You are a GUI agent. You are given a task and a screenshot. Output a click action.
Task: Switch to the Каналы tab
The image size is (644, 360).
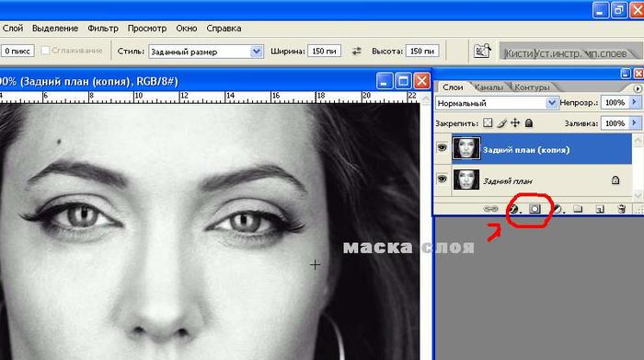click(x=489, y=87)
